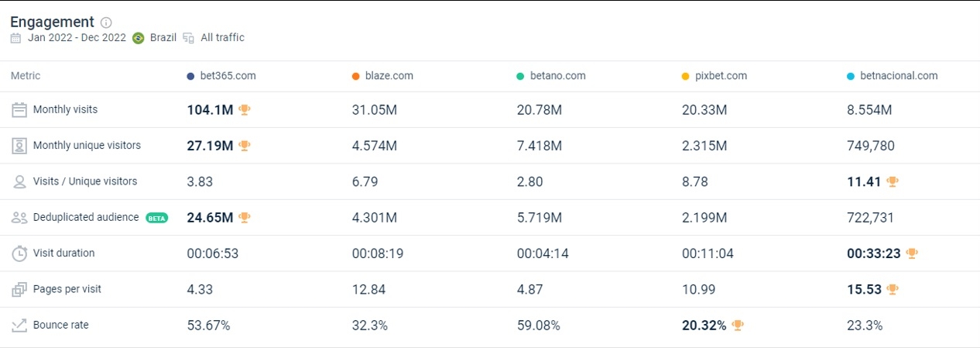Viewport: 980px width, 348px height.
Task: Click the Brazil flag icon
Action: pyautogui.click(x=139, y=38)
